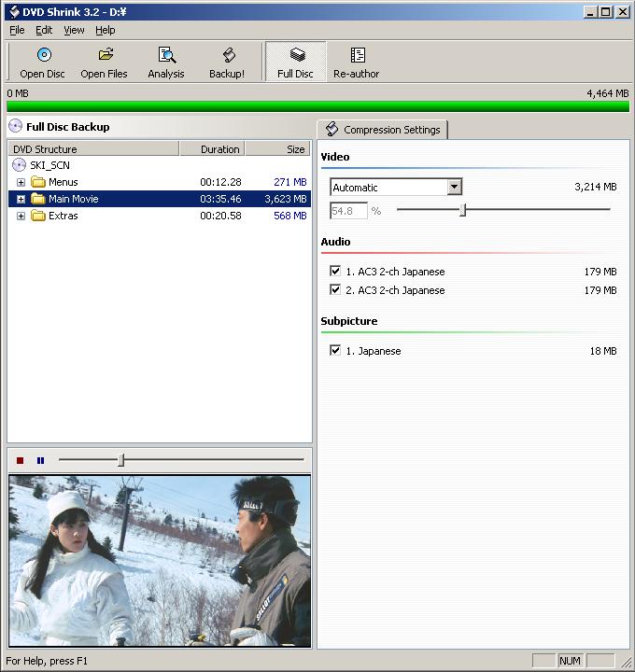Click the video compression ratio slider handle
635x672 pixels.
[x=462, y=210]
